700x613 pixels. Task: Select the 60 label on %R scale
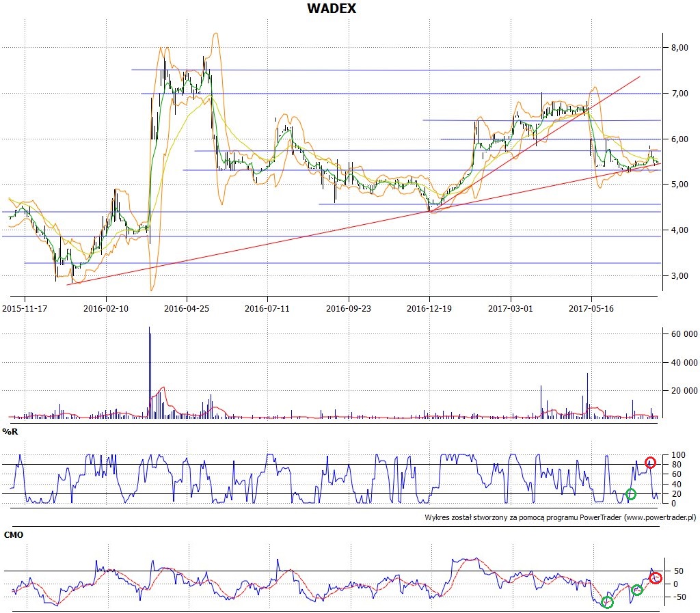pyautogui.click(x=676, y=474)
